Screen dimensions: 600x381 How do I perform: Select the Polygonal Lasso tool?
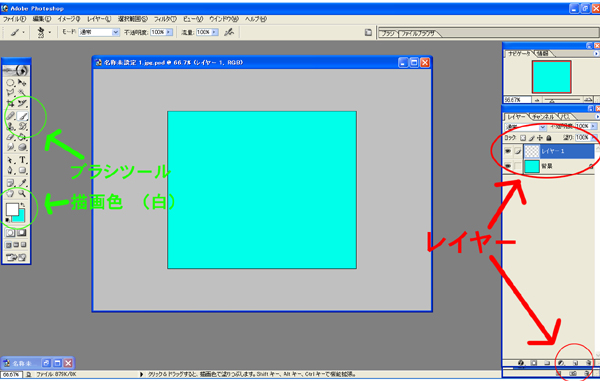coord(10,93)
